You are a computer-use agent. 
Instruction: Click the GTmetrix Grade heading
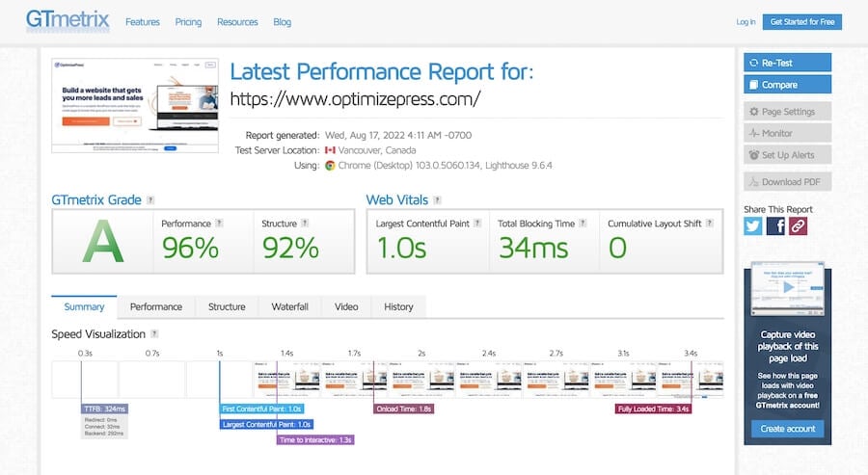pyautogui.click(x=96, y=200)
